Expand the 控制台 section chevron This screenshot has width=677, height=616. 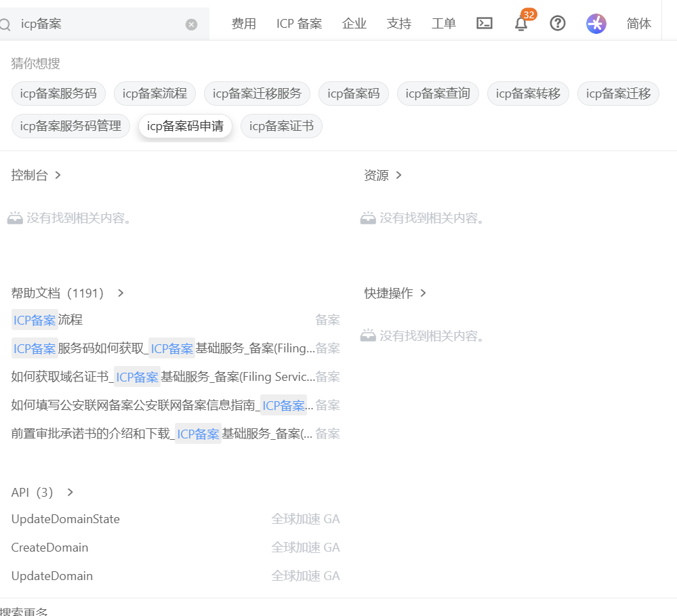tap(58, 175)
